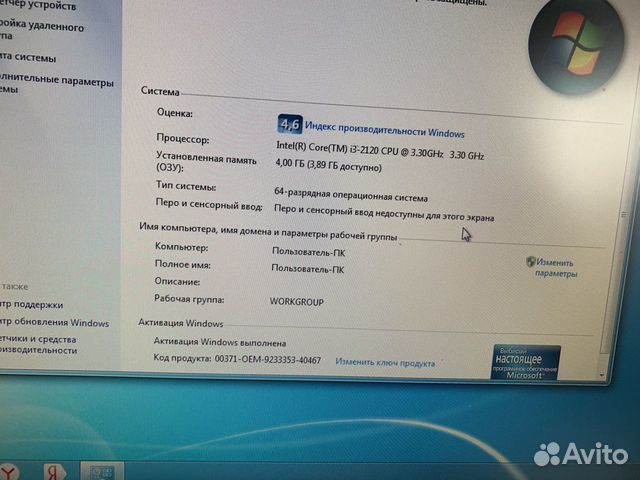The image size is (640, 480).
Task: Click the Рабочая группа label
Action: [x=189, y=299]
